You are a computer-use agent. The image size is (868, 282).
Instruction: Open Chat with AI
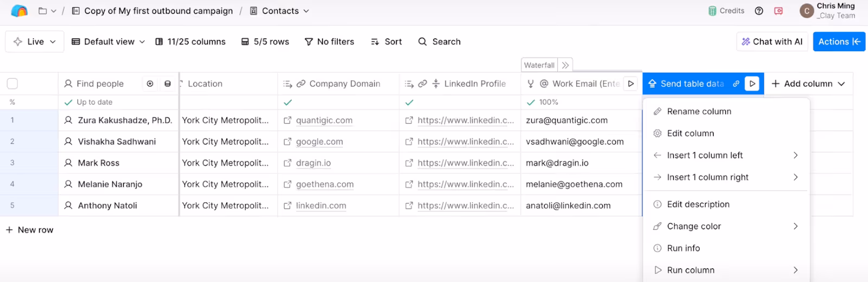click(772, 42)
